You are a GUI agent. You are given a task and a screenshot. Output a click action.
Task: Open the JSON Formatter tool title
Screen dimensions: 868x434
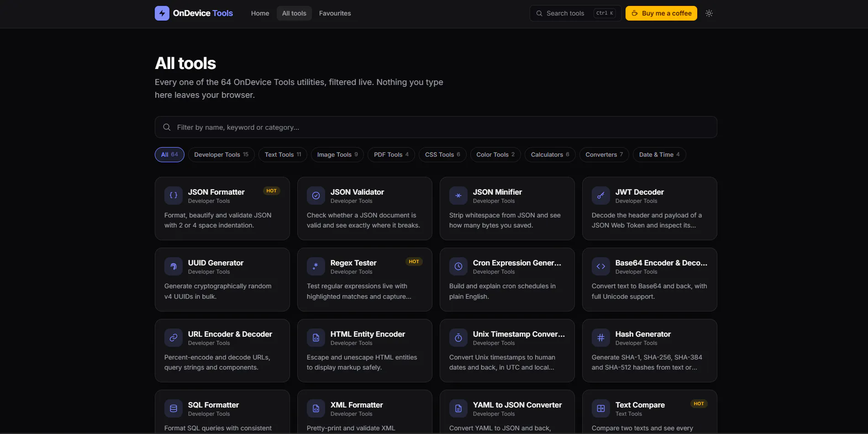coord(216,192)
